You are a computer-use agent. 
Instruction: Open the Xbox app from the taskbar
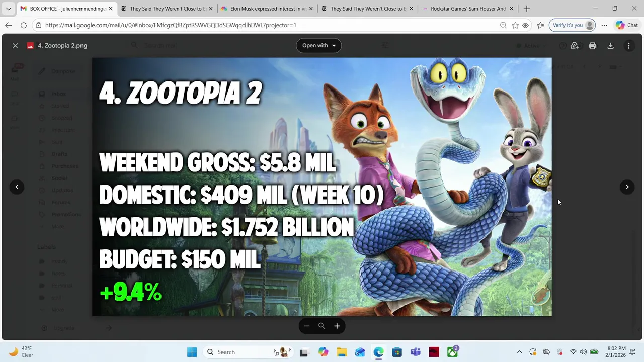(x=453, y=352)
